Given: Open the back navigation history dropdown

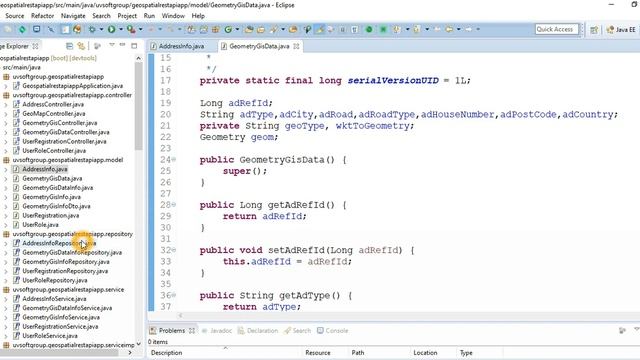Looking at the screenshot, I should pyautogui.click(x=459, y=29).
